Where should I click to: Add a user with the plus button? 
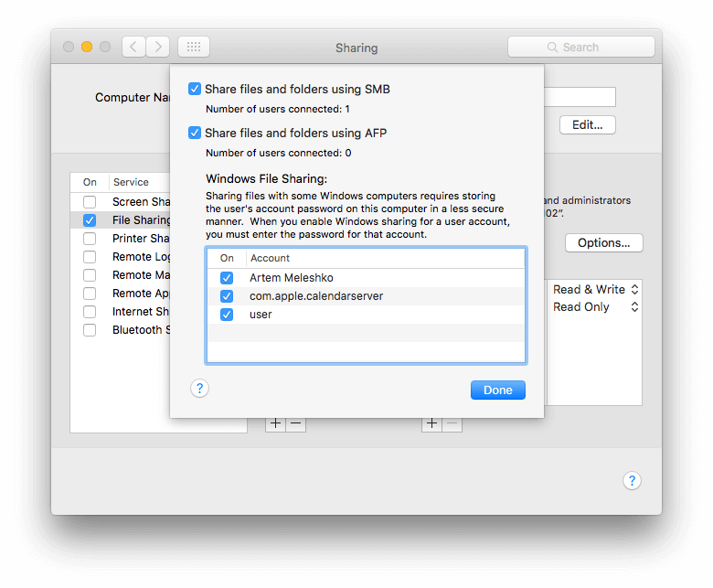[x=432, y=423]
